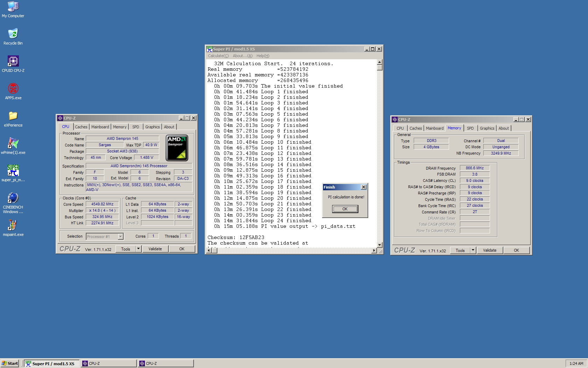Select the CPU tab in left CPU-Z
Image resolution: width=588 pixels, height=368 pixels.
point(66,127)
